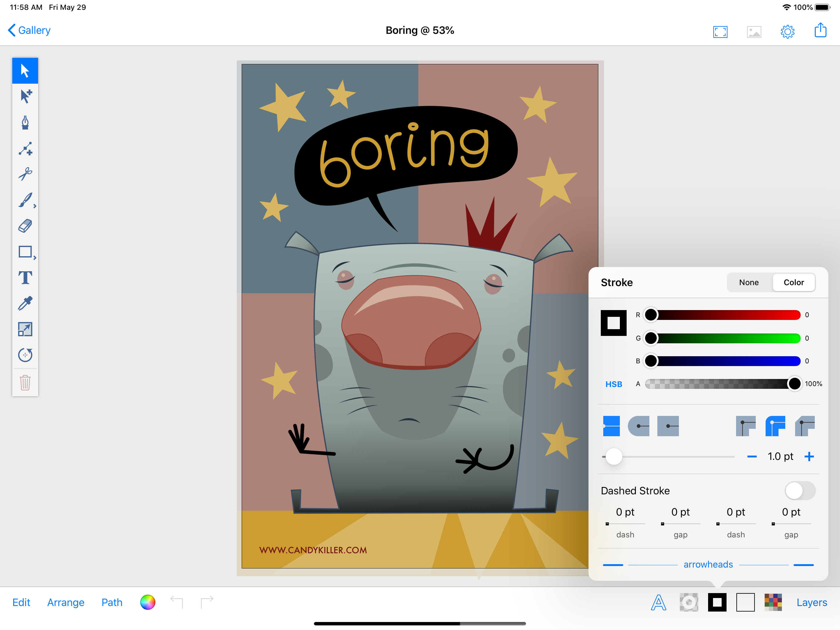840x630 pixels.
Task: Select the Pen tool
Action: 25,122
